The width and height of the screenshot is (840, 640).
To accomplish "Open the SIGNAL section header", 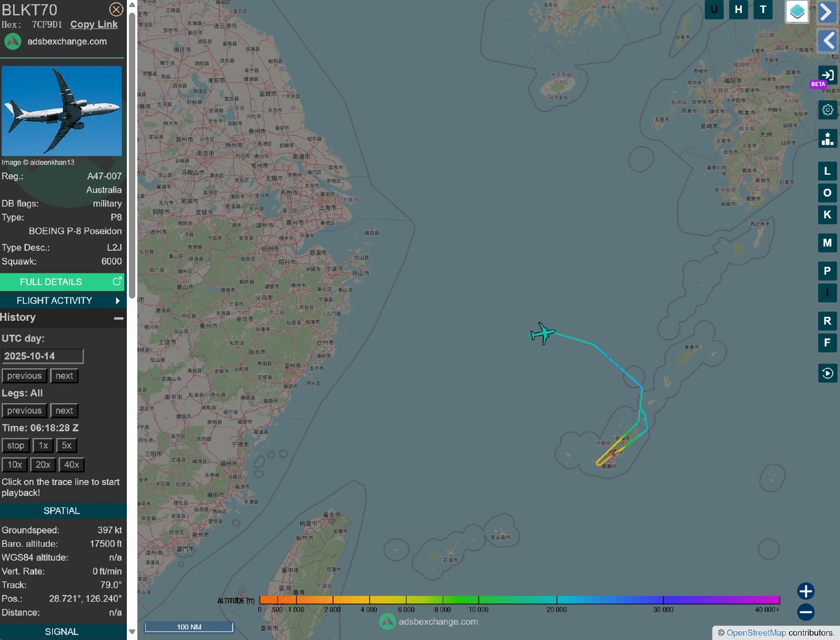I will click(x=62, y=632).
